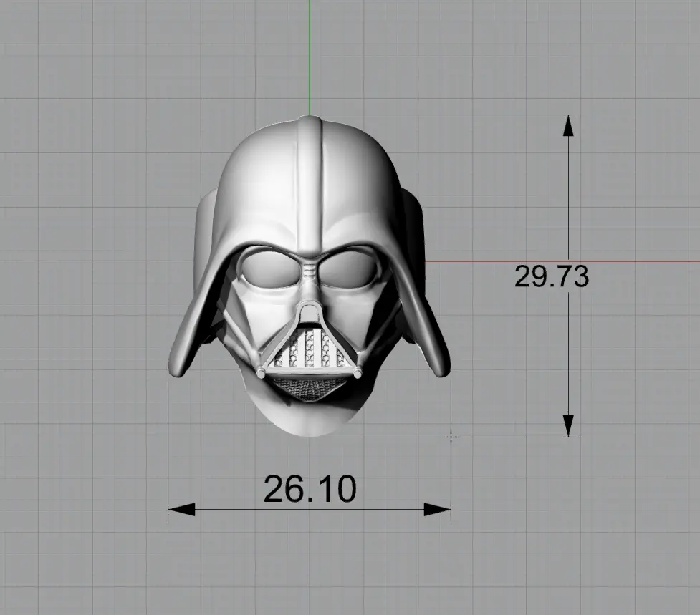Select the green vertical axis line
Image resolution: width=700 pixels, height=615 pixels.
[x=310, y=57]
